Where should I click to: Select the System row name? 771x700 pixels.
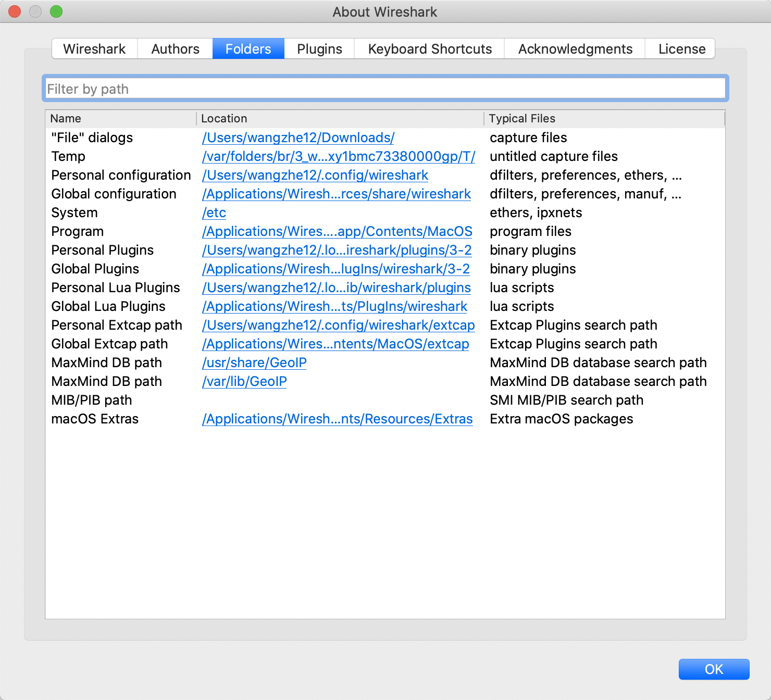74,213
